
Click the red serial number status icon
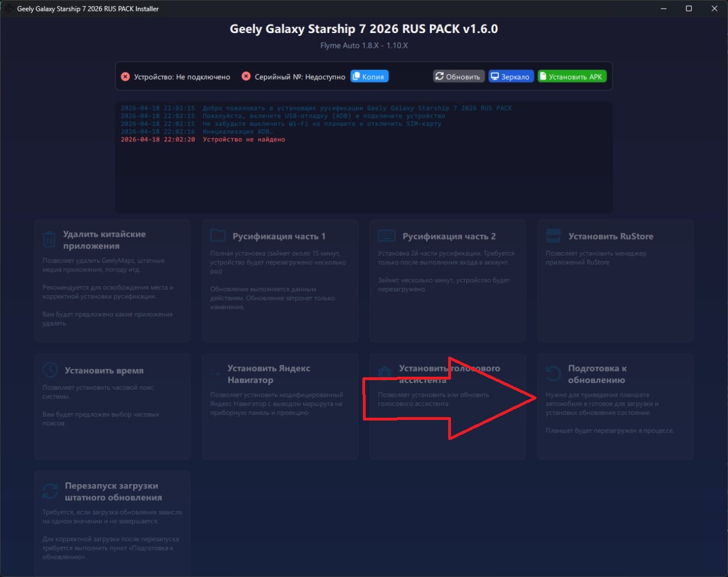point(246,76)
